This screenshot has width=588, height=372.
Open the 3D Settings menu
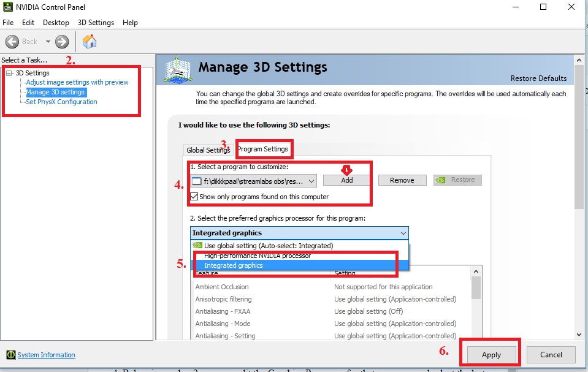coord(96,23)
